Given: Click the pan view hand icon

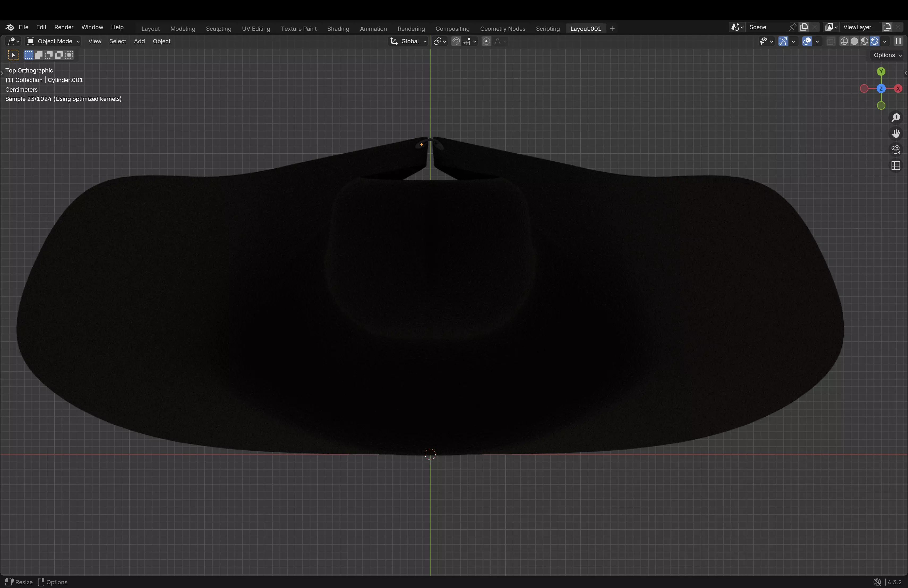Looking at the screenshot, I should [896, 134].
